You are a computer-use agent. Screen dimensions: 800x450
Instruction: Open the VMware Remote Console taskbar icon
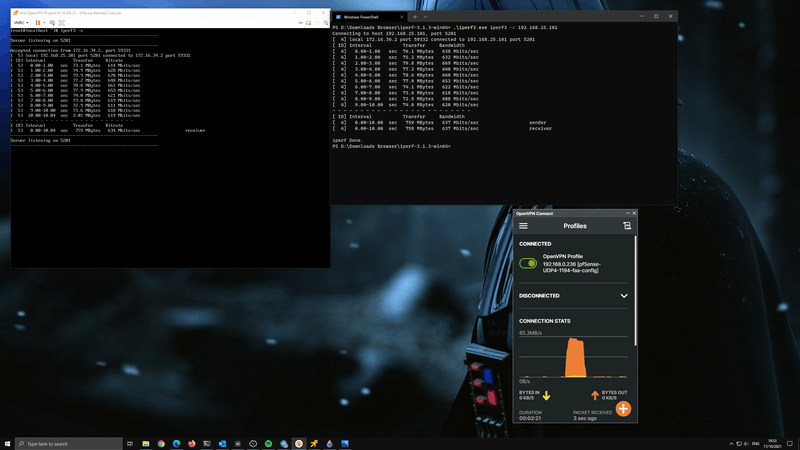314,443
